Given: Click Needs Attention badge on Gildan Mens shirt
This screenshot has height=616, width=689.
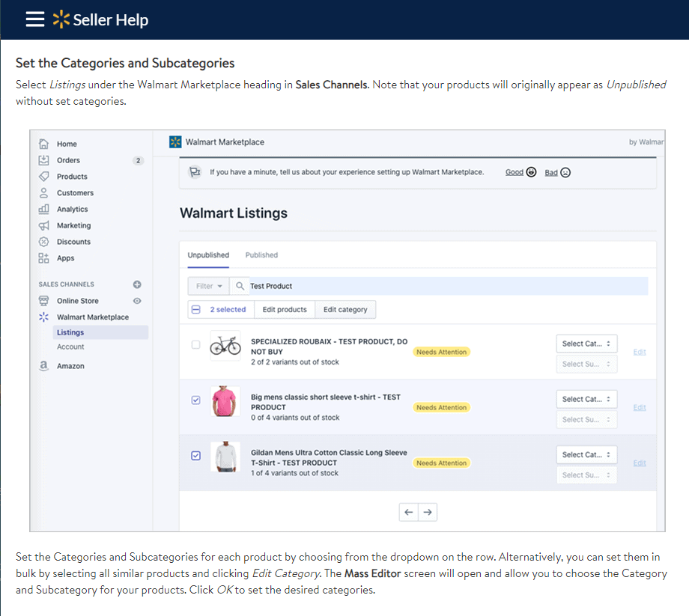Looking at the screenshot, I should 441,463.
